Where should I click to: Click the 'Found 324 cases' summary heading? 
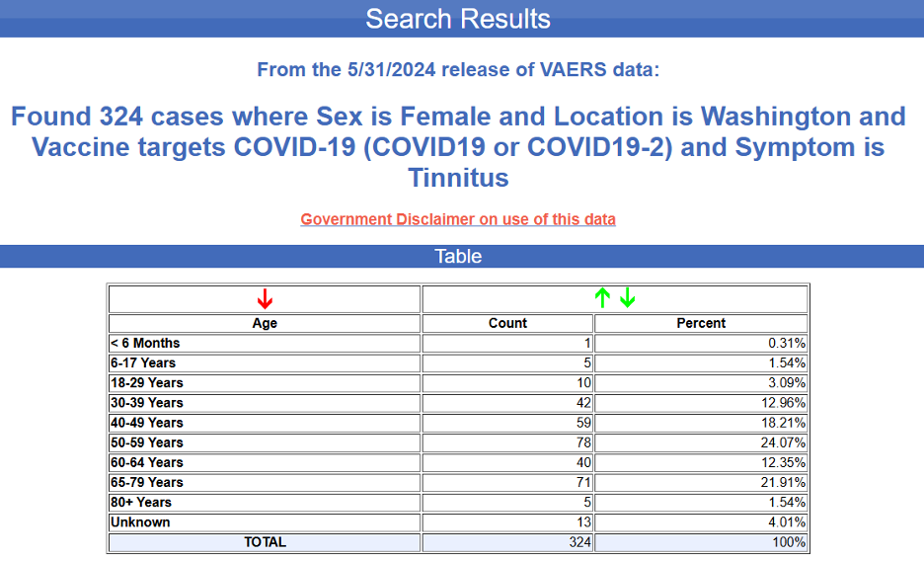(458, 147)
